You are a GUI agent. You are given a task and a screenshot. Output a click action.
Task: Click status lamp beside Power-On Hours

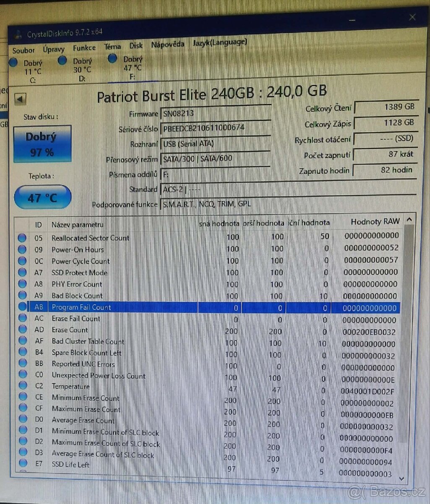22,249
